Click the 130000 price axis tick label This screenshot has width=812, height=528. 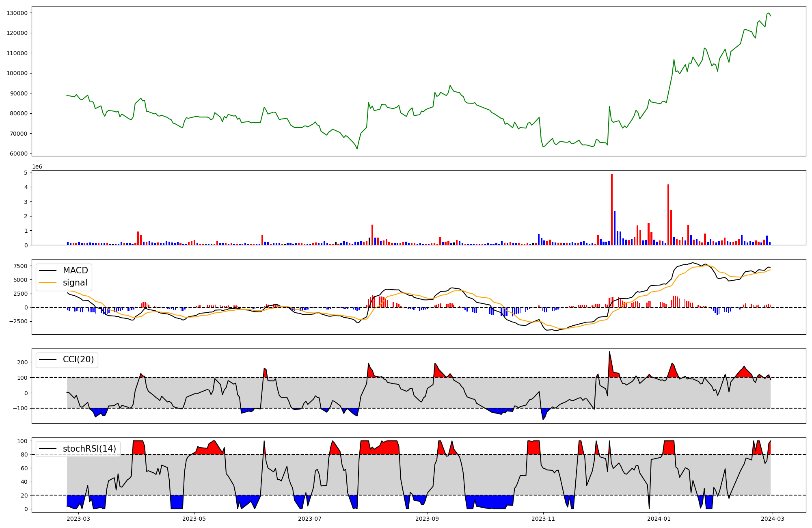point(17,13)
